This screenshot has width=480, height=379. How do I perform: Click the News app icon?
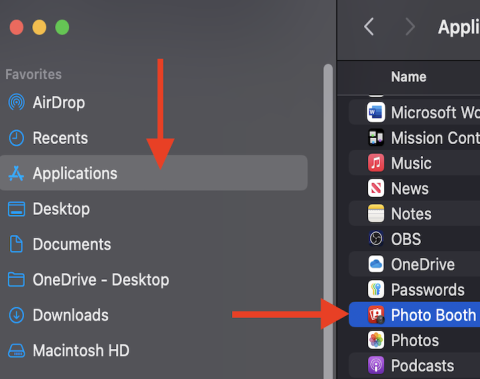[x=376, y=188]
